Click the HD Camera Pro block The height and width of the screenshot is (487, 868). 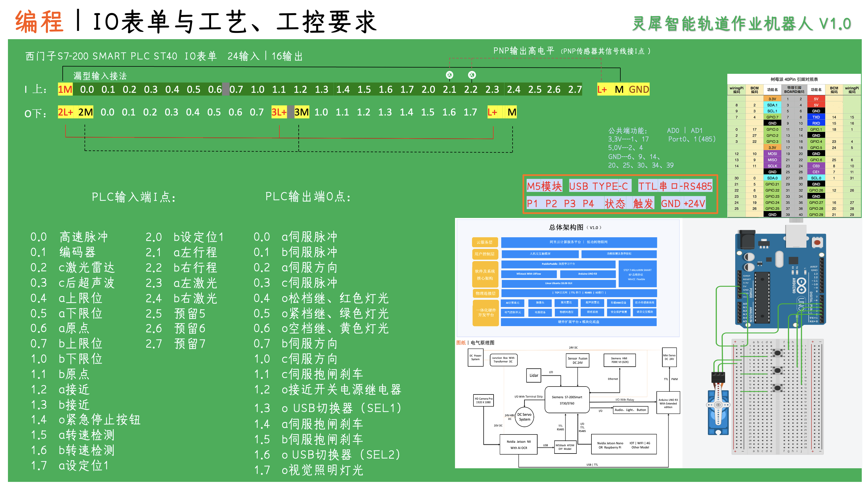pyautogui.click(x=484, y=400)
